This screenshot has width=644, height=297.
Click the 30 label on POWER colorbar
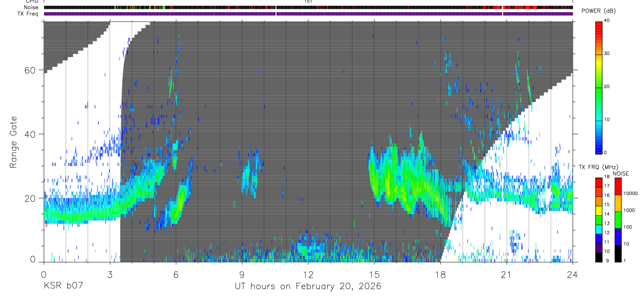pyautogui.click(x=607, y=53)
